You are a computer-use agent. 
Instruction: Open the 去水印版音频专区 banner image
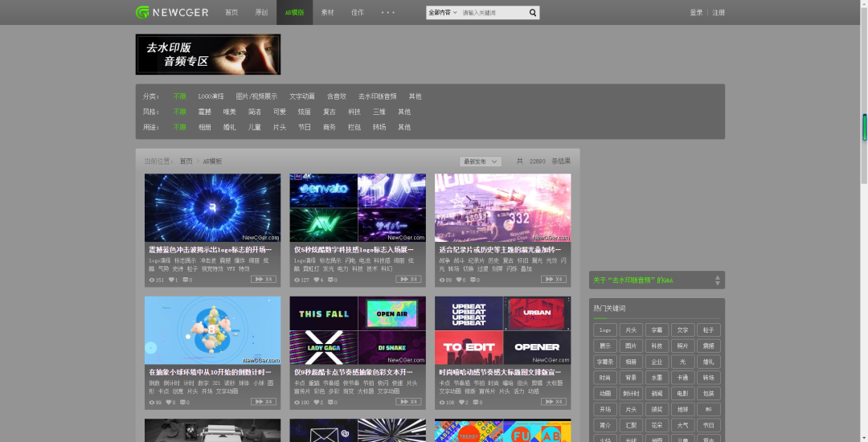[208, 54]
